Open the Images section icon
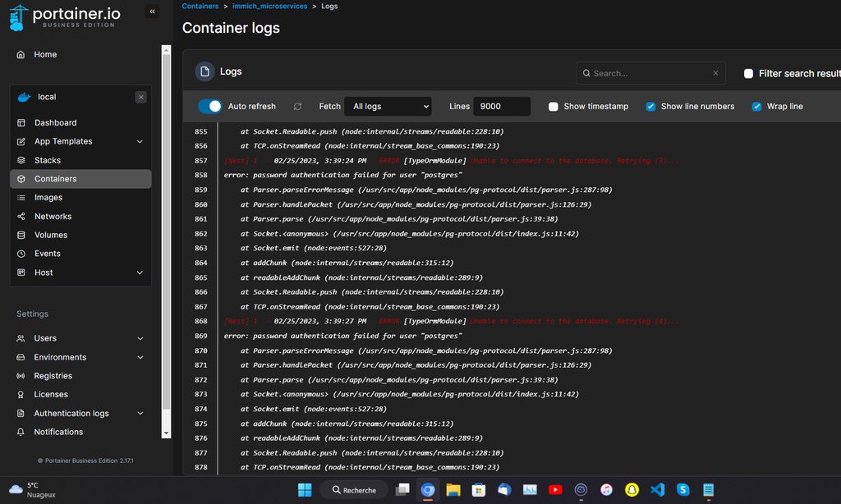This screenshot has width=841, height=504. 21,198
